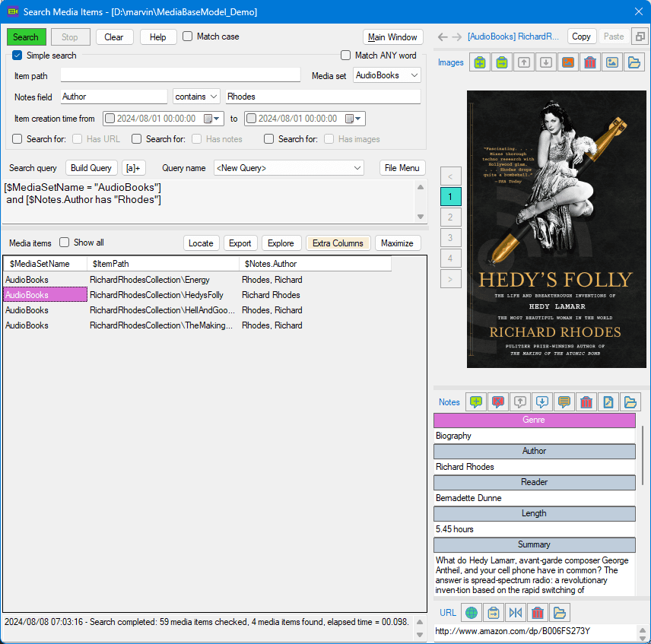Open the File Menu
The height and width of the screenshot is (644, 651).
[x=402, y=168]
